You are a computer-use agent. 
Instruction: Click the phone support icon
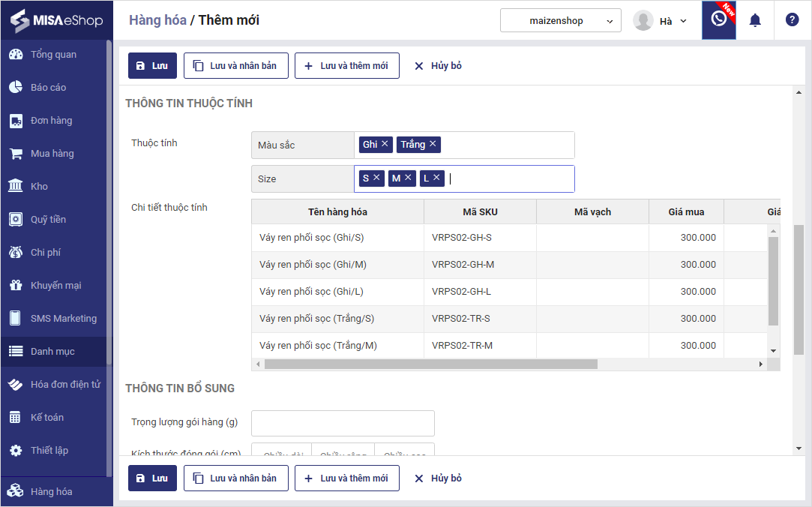coord(718,19)
